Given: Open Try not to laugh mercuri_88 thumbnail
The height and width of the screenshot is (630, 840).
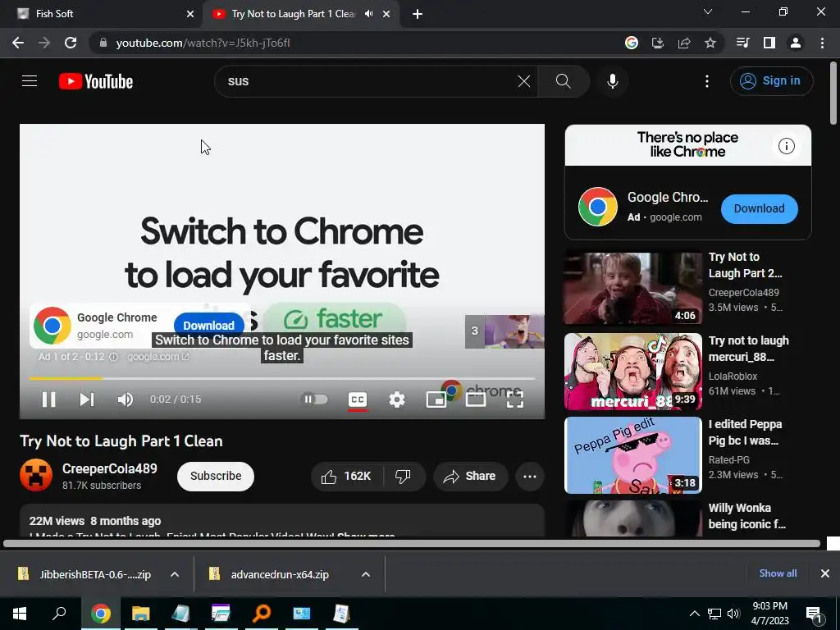Looking at the screenshot, I should (x=632, y=372).
